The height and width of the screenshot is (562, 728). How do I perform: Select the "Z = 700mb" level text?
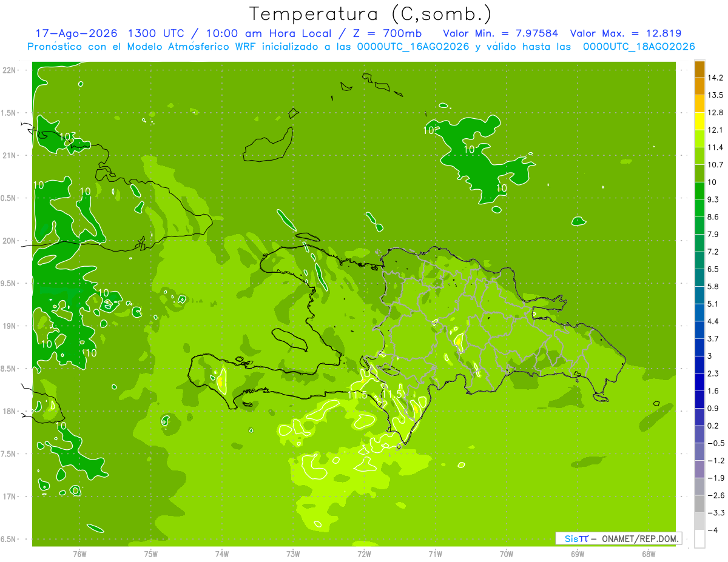(387, 33)
